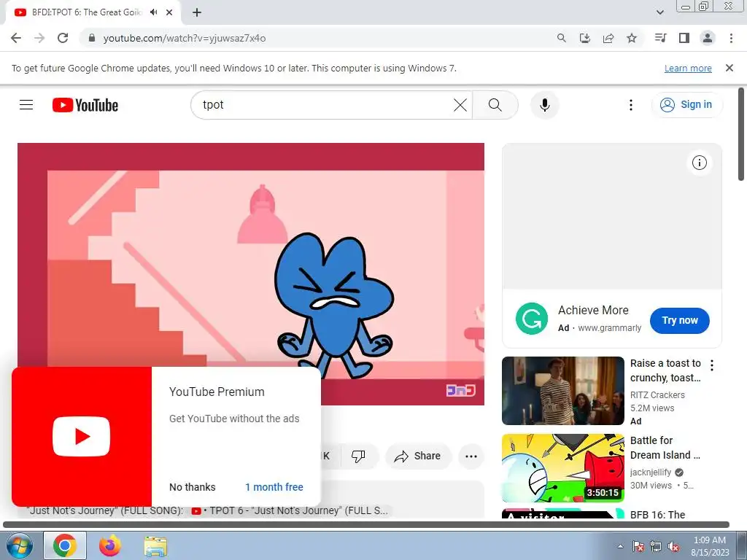Click the Sign in button
The width and height of the screenshot is (747, 560).
click(x=686, y=105)
